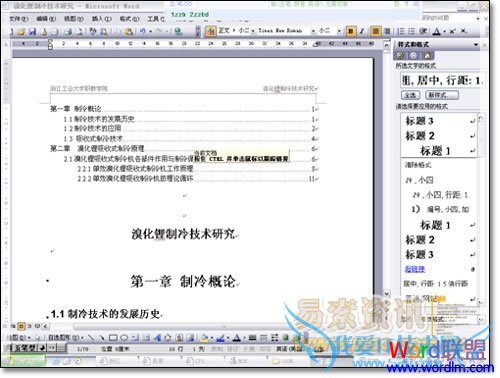Screen dimensions: 500x378
Task: Click the current format box showing 居中, 行距
Action: pyautogui.click(x=442, y=80)
